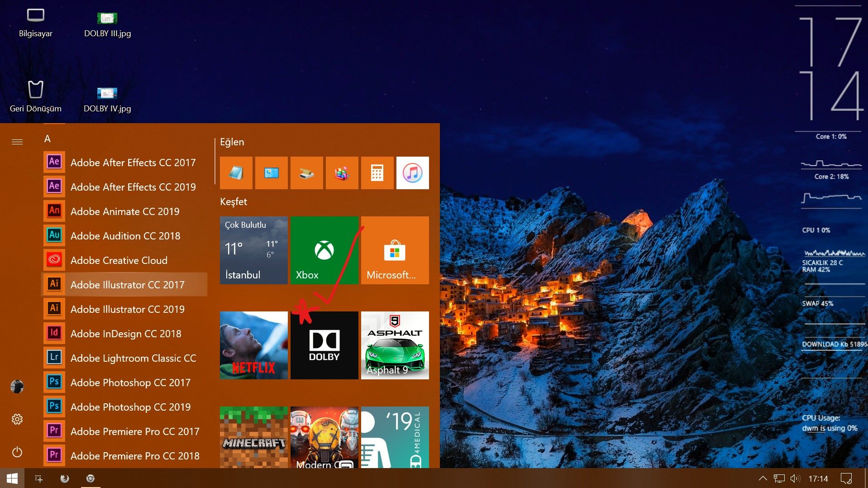
Task: Select the Bilgisayar desktop icon
Action: tap(35, 23)
